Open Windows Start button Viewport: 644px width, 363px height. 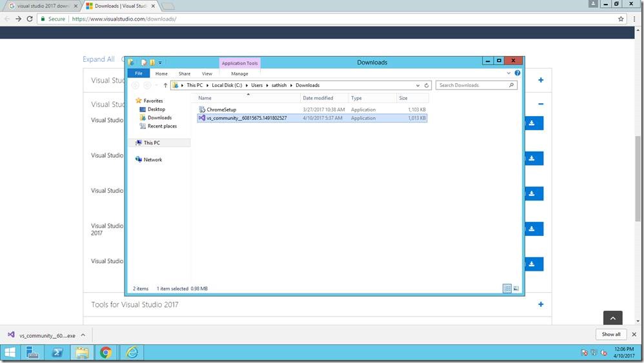click(10, 352)
